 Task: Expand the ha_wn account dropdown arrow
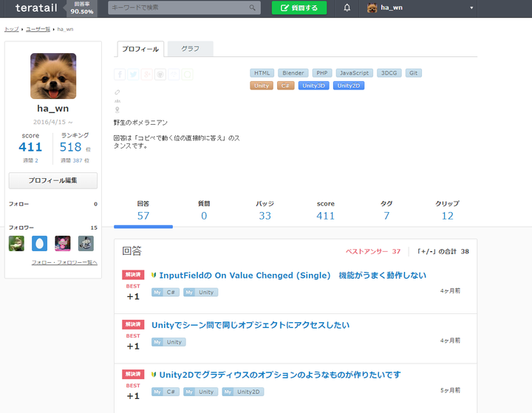point(471,8)
